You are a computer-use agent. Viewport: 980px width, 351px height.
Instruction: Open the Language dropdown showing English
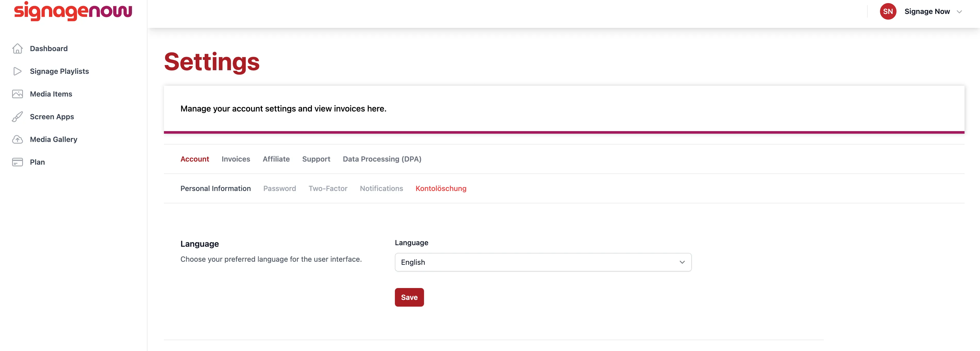click(543, 262)
